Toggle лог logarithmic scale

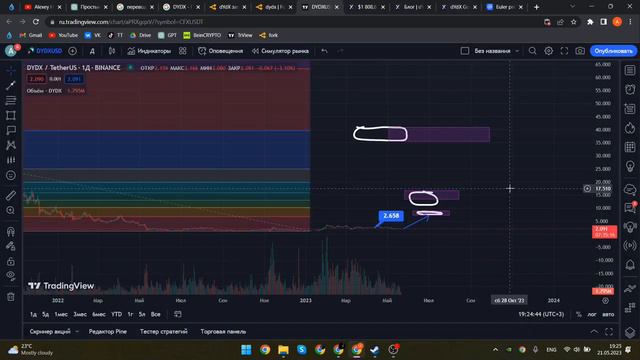(x=592, y=314)
